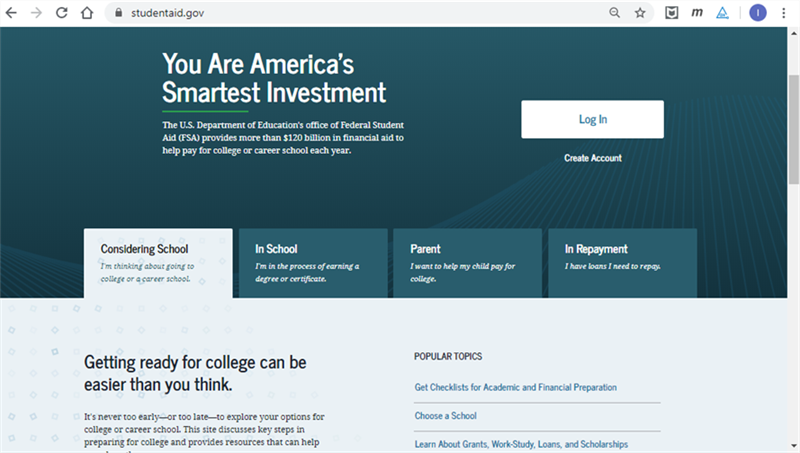The height and width of the screenshot is (453, 800).
Task: Open 'Choose a School' popular topic
Action: click(x=445, y=416)
